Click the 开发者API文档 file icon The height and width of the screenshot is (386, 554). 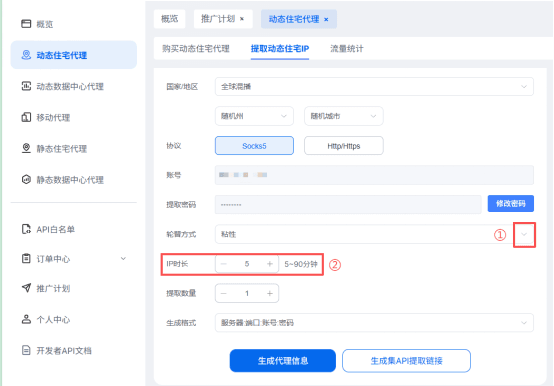tap(26, 350)
